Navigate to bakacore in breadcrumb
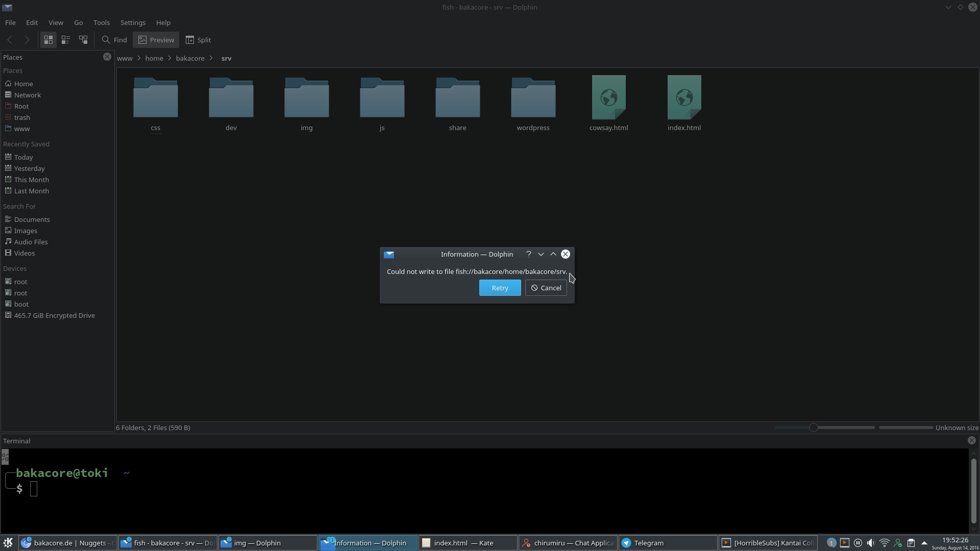 190,58
